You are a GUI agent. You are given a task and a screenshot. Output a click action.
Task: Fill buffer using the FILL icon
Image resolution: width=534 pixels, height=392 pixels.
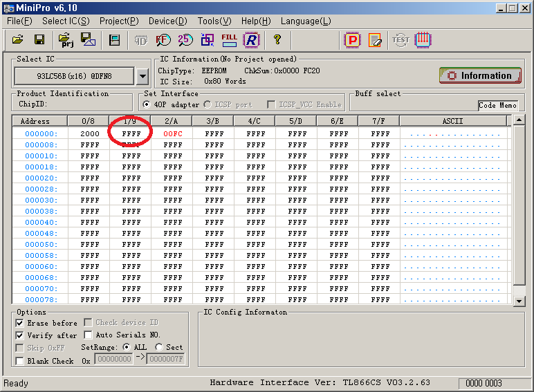229,40
